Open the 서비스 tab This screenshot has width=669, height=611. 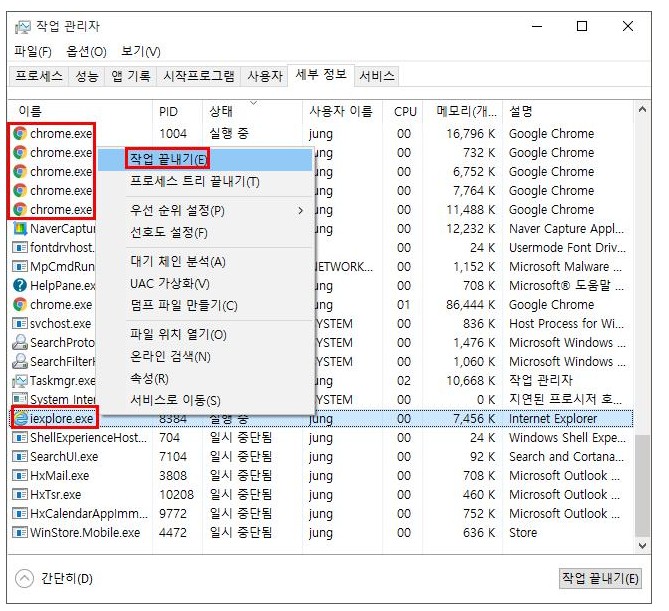[377, 76]
